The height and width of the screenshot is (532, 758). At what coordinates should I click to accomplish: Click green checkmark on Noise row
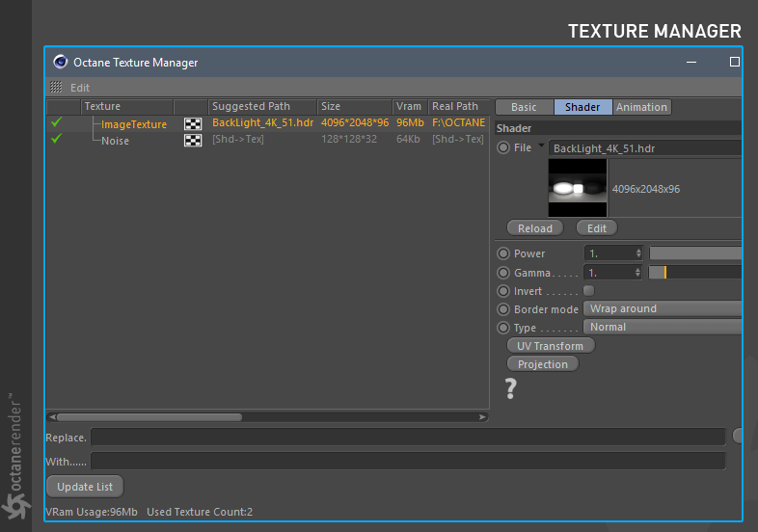(x=56, y=139)
